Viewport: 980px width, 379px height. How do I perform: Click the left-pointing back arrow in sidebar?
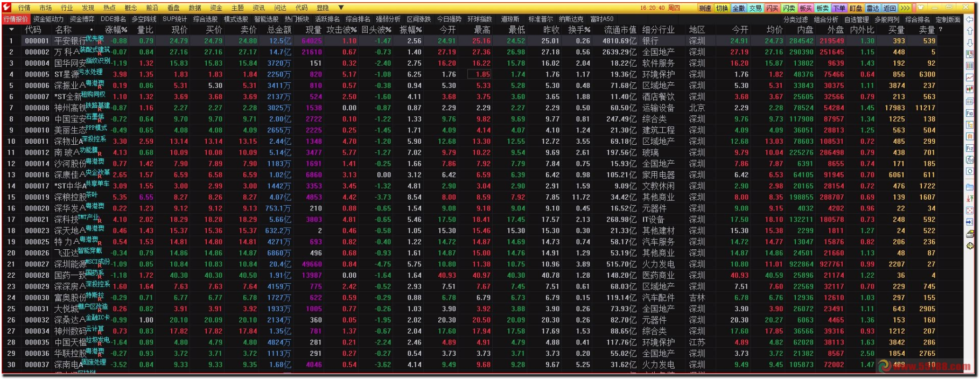pos(969,19)
